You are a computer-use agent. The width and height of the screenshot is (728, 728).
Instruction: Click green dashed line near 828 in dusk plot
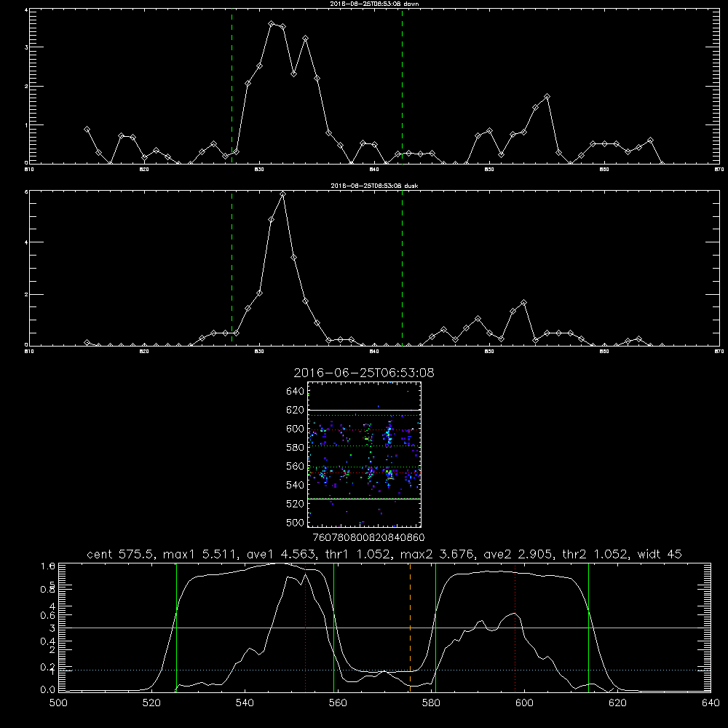click(232, 268)
